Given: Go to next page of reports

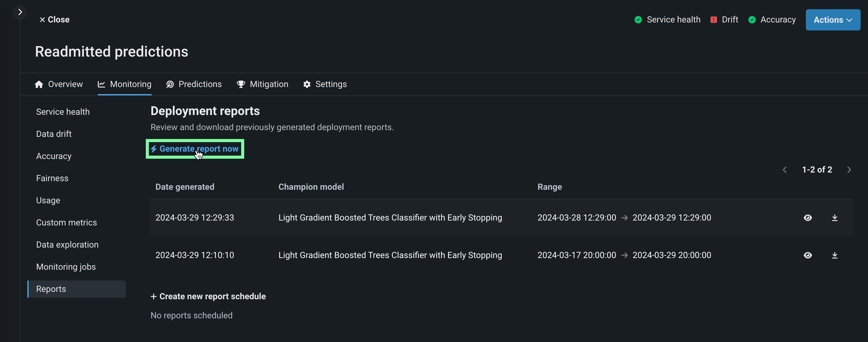Looking at the screenshot, I should tap(849, 170).
